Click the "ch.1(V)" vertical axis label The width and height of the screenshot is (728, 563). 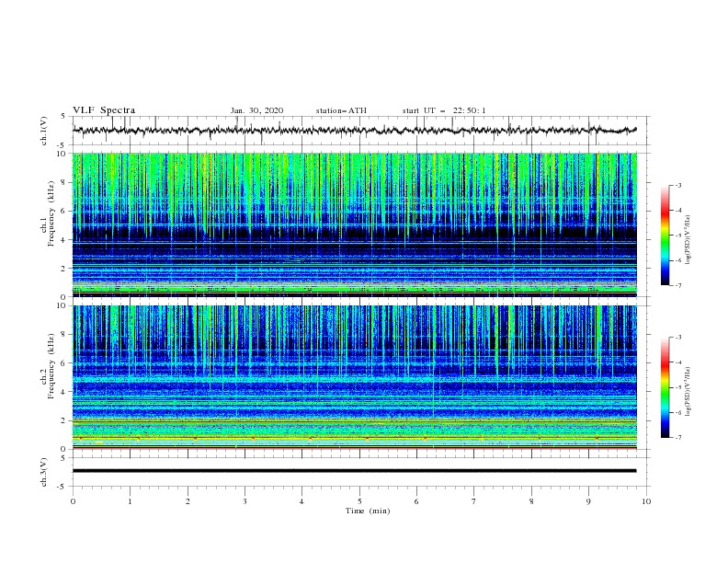point(44,131)
